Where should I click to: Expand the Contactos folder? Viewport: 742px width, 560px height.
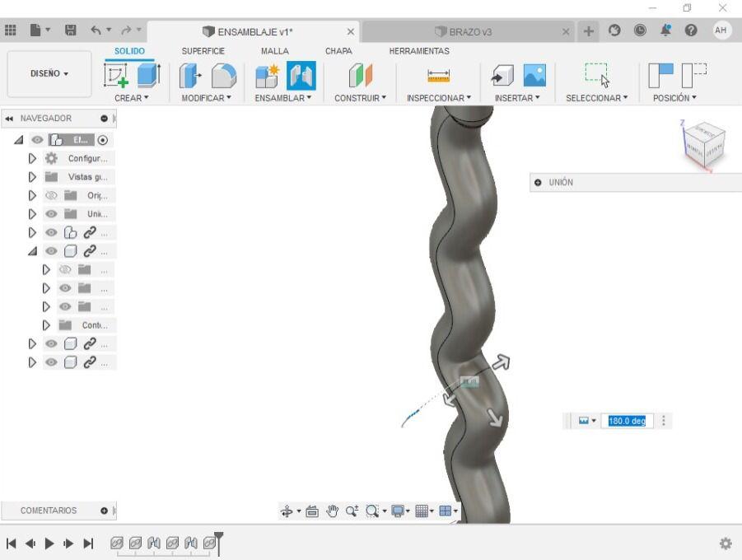(x=46, y=325)
